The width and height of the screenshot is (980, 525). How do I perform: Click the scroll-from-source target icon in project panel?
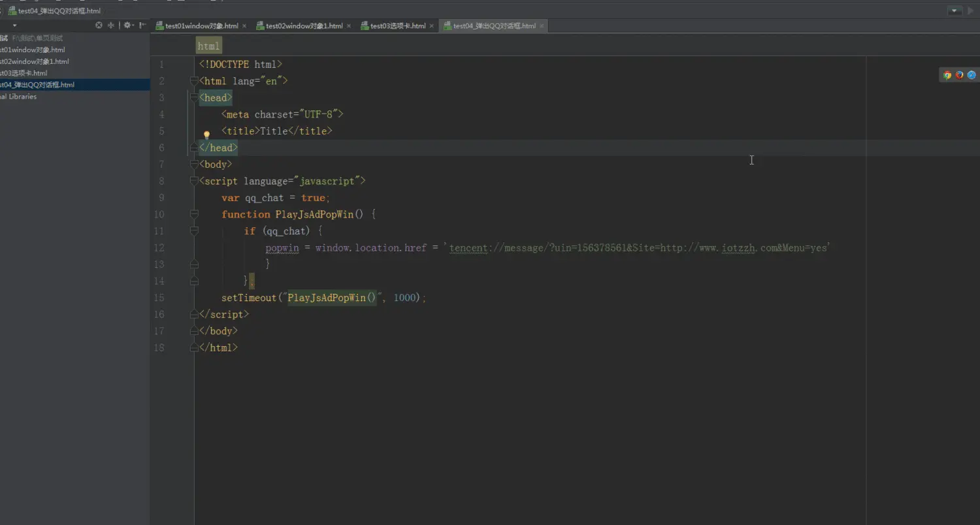(x=99, y=25)
